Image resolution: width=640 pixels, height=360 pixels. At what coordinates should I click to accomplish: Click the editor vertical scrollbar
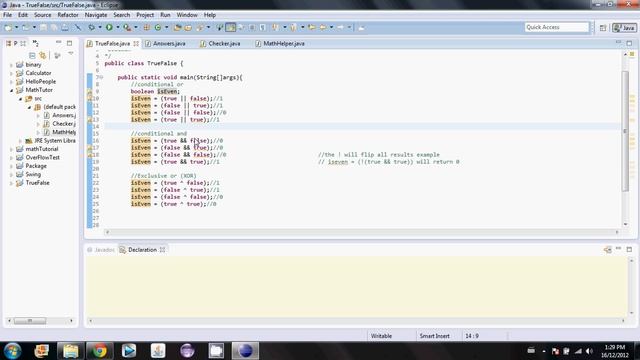(625, 131)
